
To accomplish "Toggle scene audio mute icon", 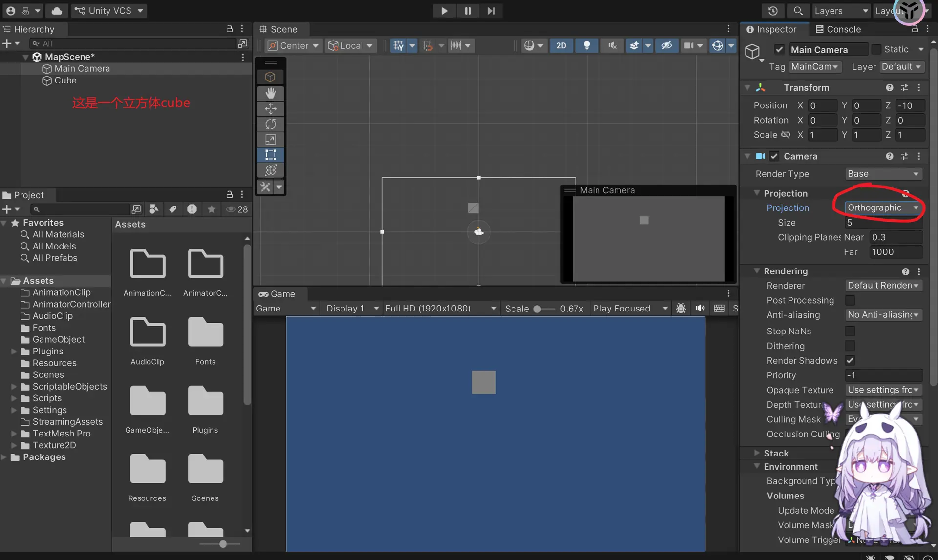I will 612,45.
